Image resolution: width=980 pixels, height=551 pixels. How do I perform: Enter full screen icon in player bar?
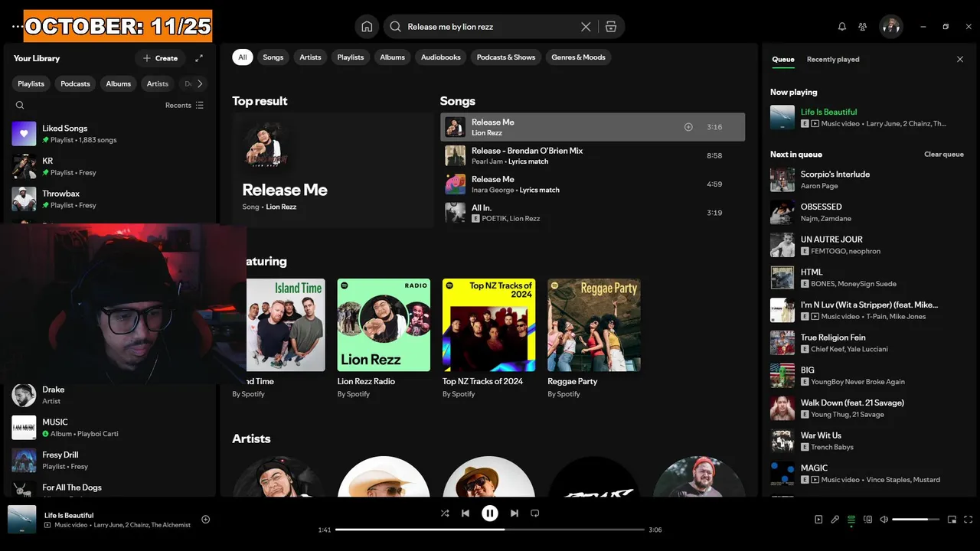(x=969, y=520)
